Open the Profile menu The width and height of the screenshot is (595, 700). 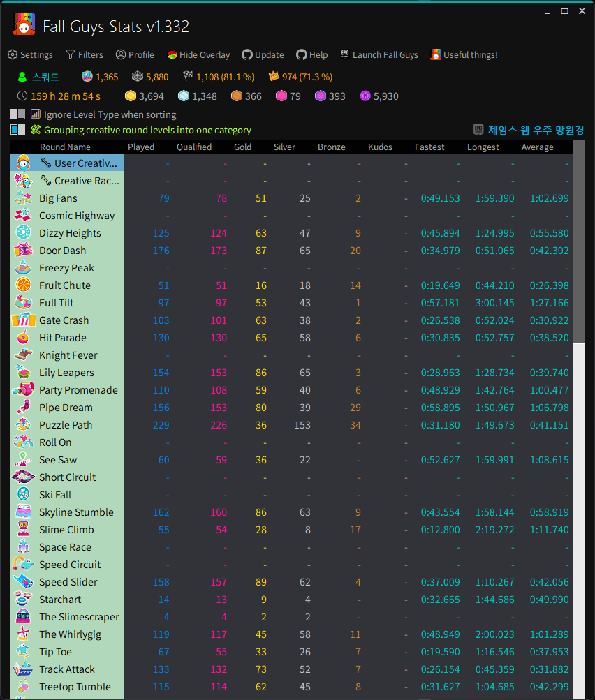(135, 55)
